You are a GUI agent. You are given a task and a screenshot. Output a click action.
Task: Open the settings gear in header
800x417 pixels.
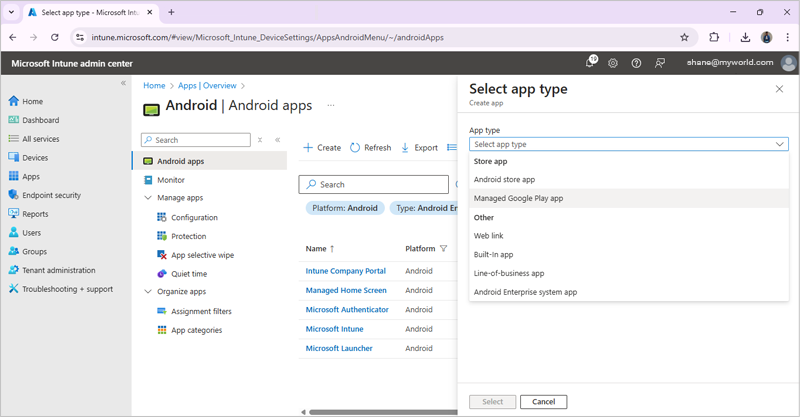tap(613, 63)
